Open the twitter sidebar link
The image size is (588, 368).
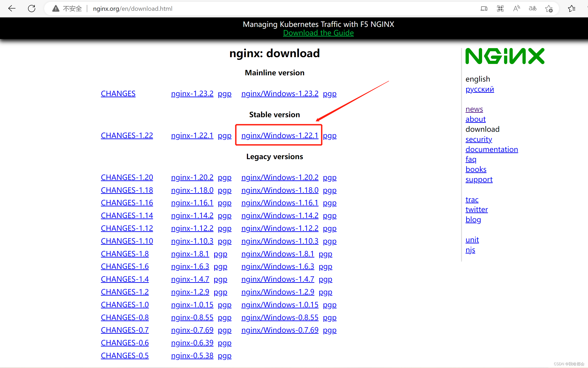tap(477, 210)
